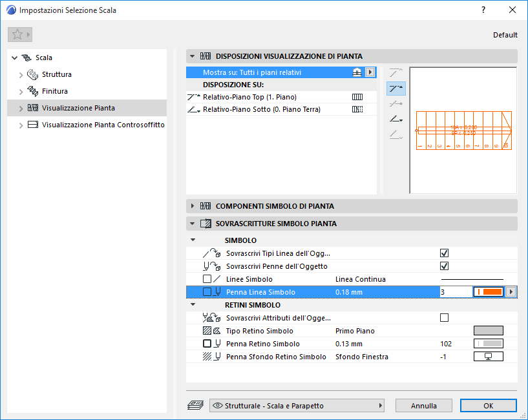Select the highlighted Relativo-Piano Top layout icon

pos(396,89)
